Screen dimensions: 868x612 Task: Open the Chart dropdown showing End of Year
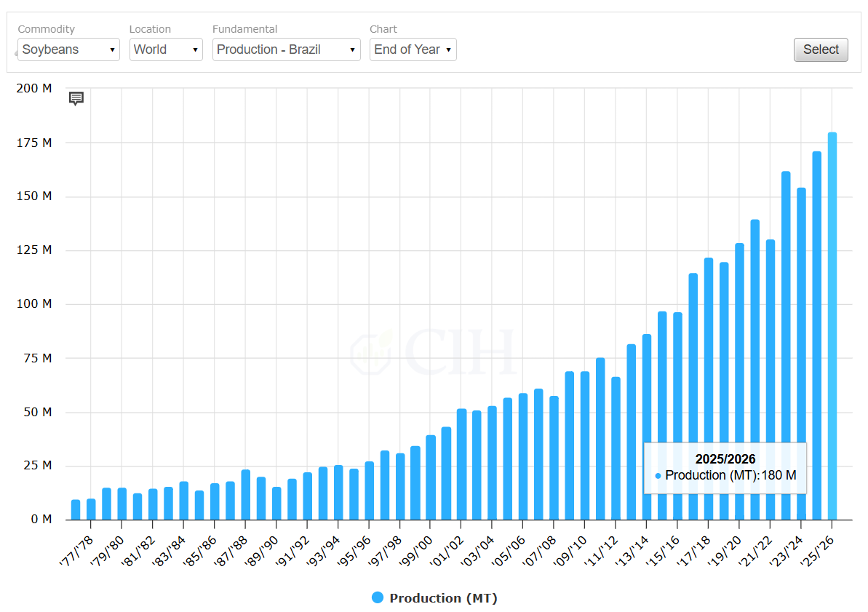click(x=413, y=49)
